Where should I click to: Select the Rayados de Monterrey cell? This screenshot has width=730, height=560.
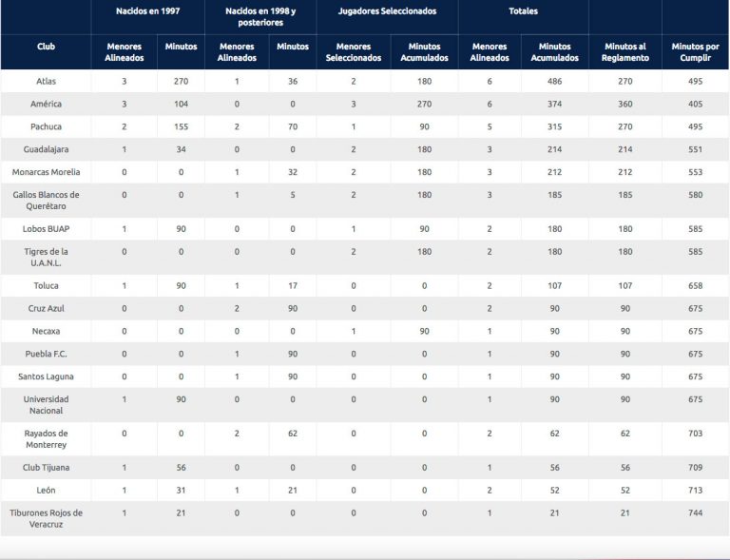point(46,439)
